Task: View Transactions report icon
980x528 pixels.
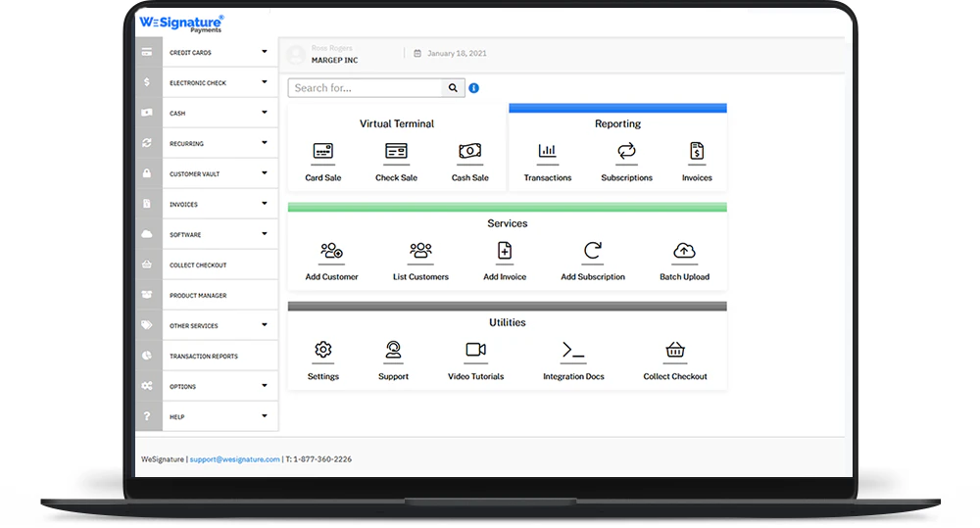Action: (547, 151)
